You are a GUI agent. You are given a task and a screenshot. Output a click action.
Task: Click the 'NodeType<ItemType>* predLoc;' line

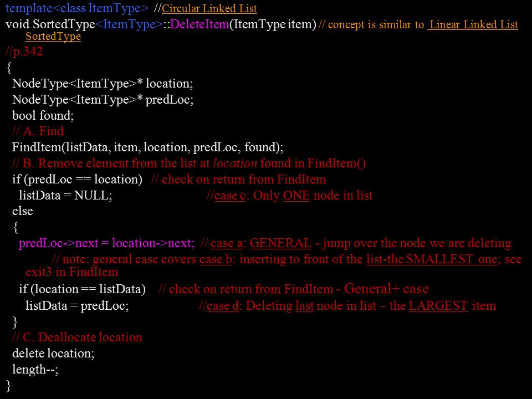pos(103,99)
